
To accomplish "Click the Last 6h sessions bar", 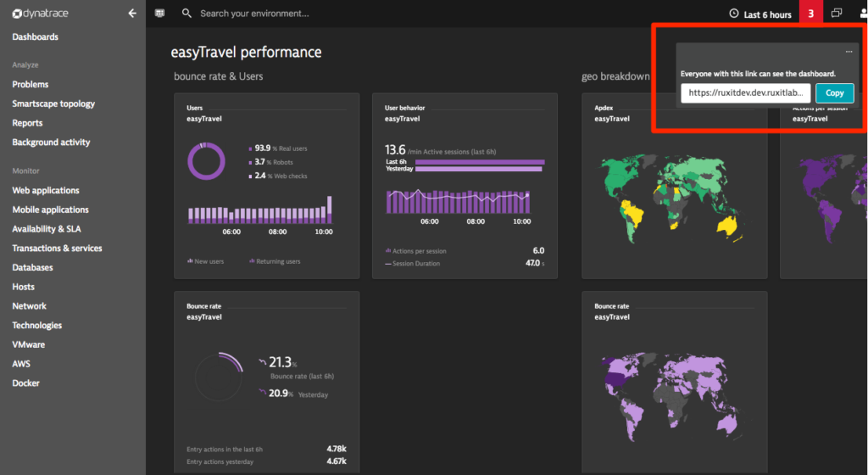I will click(x=480, y=162).
